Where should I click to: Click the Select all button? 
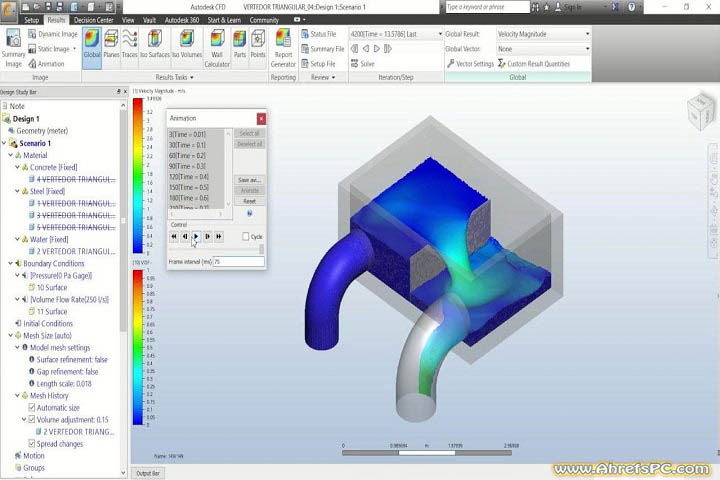coord(249,133)
